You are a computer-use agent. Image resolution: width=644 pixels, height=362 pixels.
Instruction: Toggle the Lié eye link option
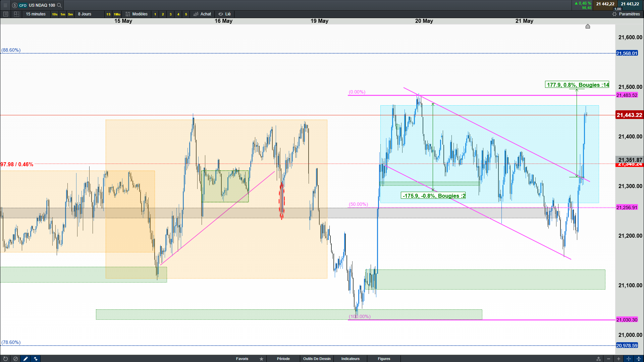[224, 14]
